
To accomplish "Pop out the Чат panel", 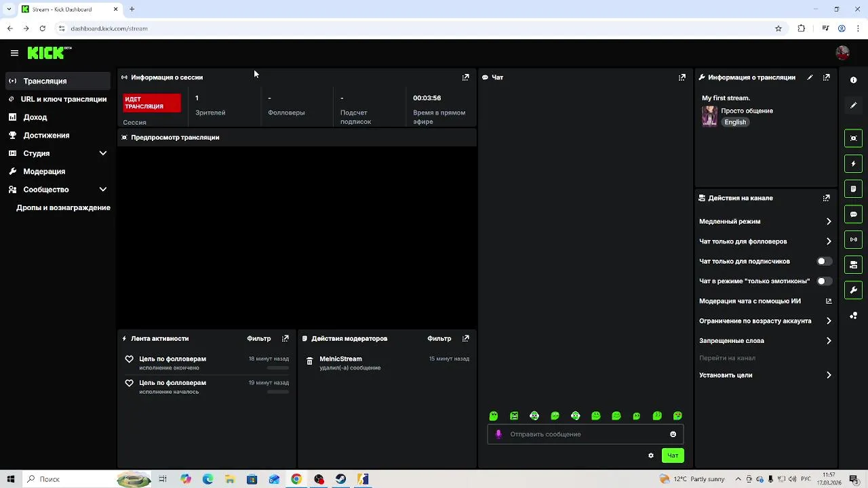I will pyautogui.click(x=682, y=77).
